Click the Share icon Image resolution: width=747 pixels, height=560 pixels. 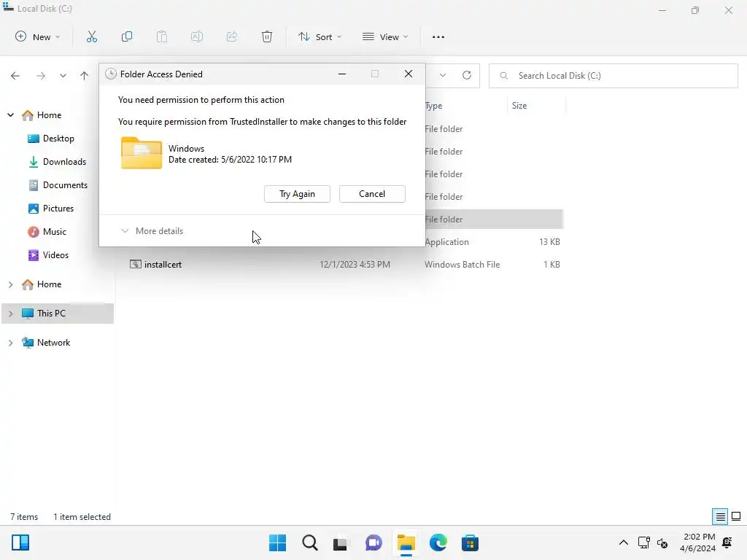point(232,36)
